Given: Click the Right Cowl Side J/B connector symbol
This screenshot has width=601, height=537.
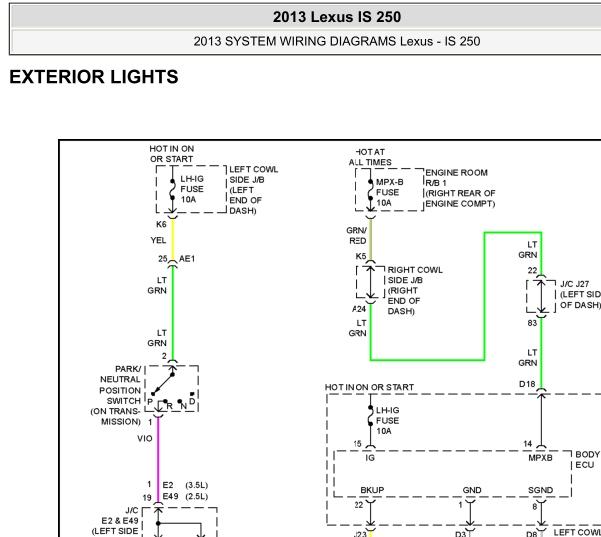Looking at the screenshot, I should tap(370, 282).
